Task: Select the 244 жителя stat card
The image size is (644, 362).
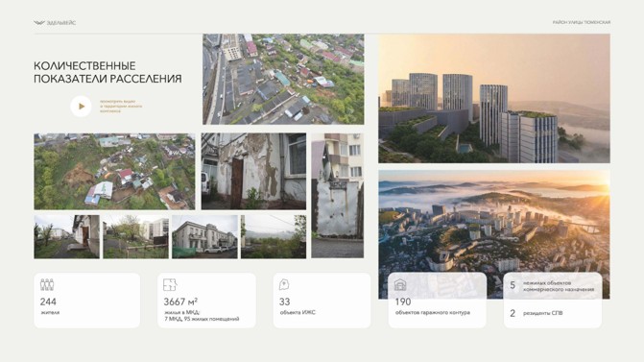Action: tap(87, 301)
